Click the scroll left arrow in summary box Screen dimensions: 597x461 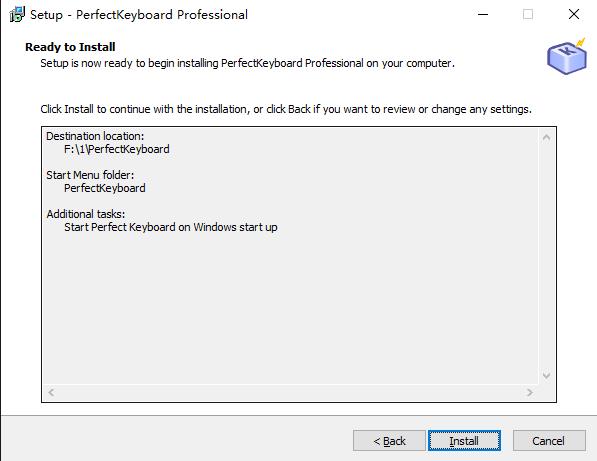pos(51,392)
